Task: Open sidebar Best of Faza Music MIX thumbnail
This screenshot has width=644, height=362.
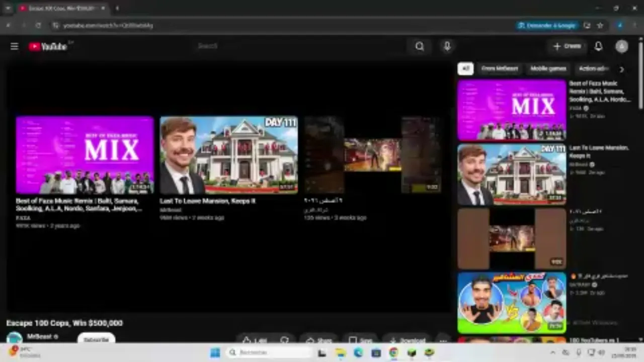Action: point(512,110)
